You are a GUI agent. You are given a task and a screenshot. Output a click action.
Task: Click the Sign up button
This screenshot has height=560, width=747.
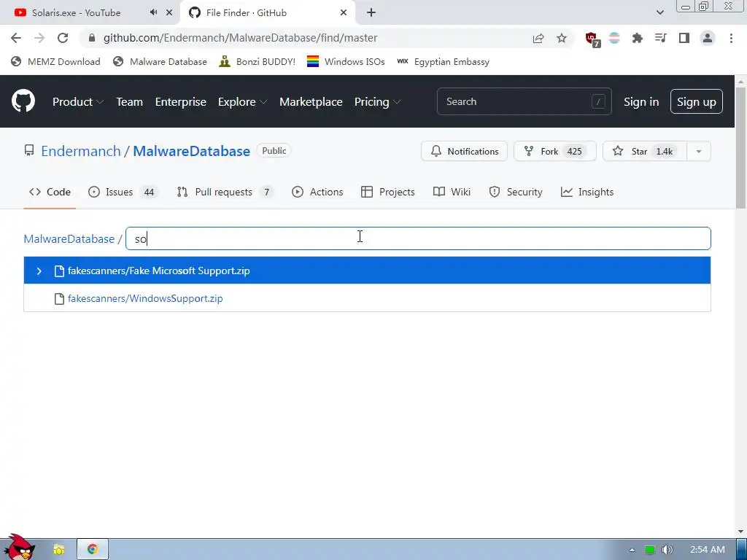pyautogui.click(x=697, y=101)
